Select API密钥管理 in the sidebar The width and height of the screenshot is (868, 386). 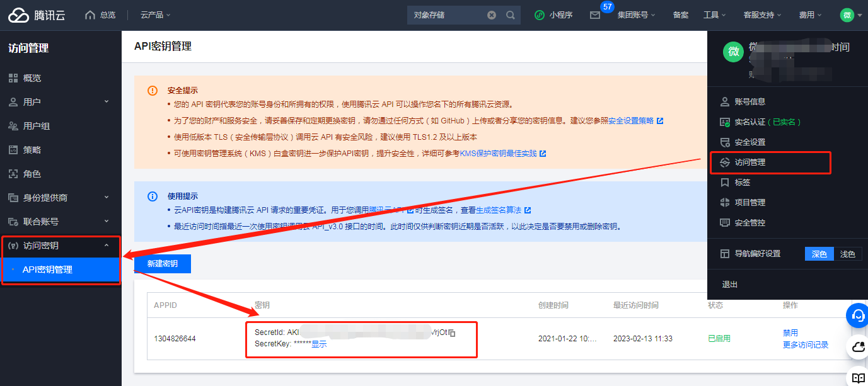click(x=61, y=270)
